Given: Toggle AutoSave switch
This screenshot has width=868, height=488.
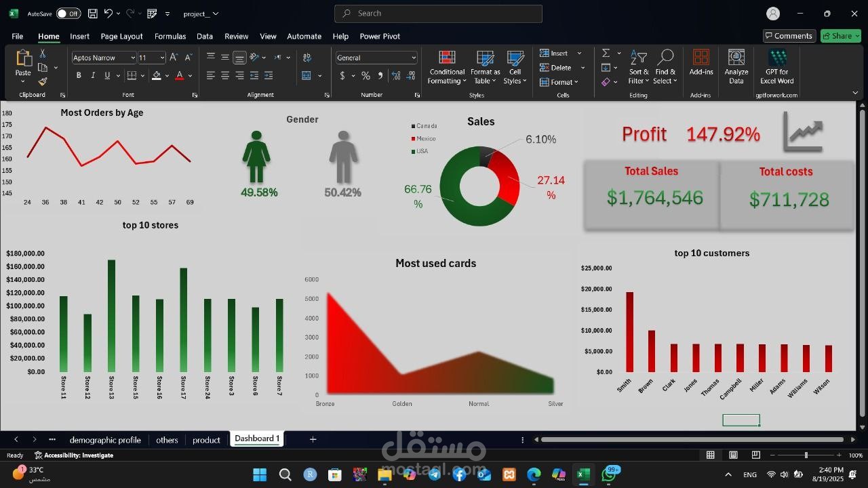Looking at the screenshot, I should 68,14.
